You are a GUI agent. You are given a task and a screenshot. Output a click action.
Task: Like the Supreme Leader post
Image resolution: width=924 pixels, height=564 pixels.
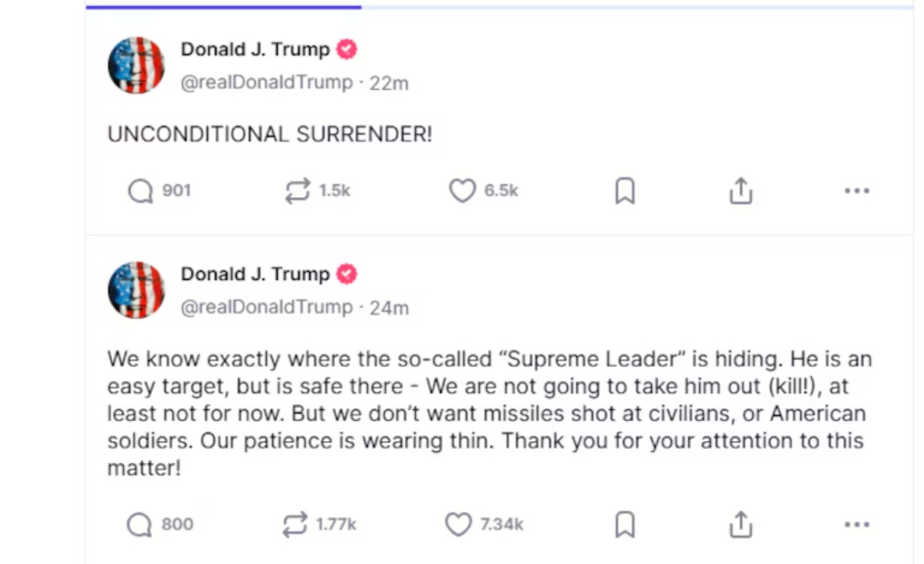click(x=458, y=525)
